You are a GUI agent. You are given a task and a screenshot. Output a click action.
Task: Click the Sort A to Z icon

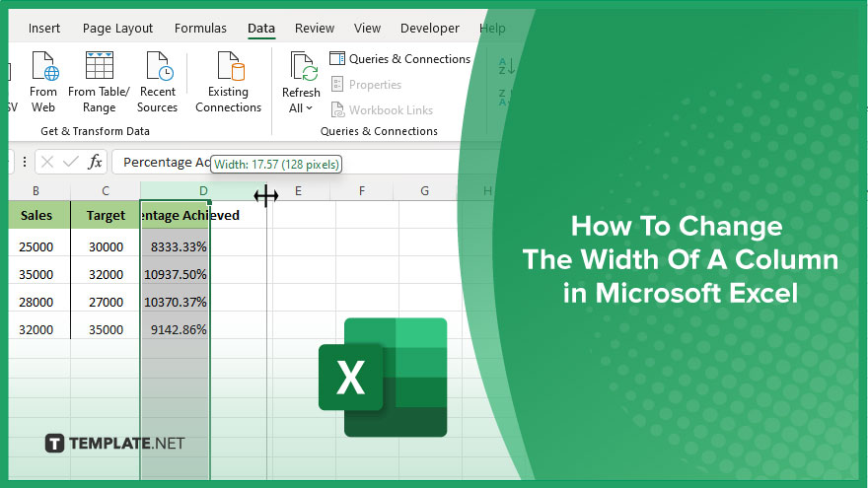(x=507, y=66)
